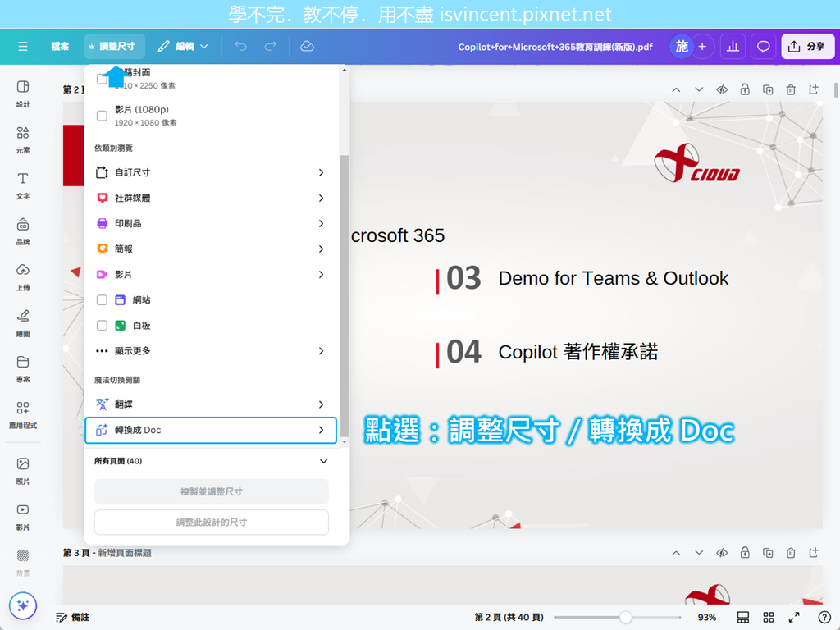Screen dimensions: 840x630
Task: Enter fullscreen presentation mode
Action: [794, 617]
